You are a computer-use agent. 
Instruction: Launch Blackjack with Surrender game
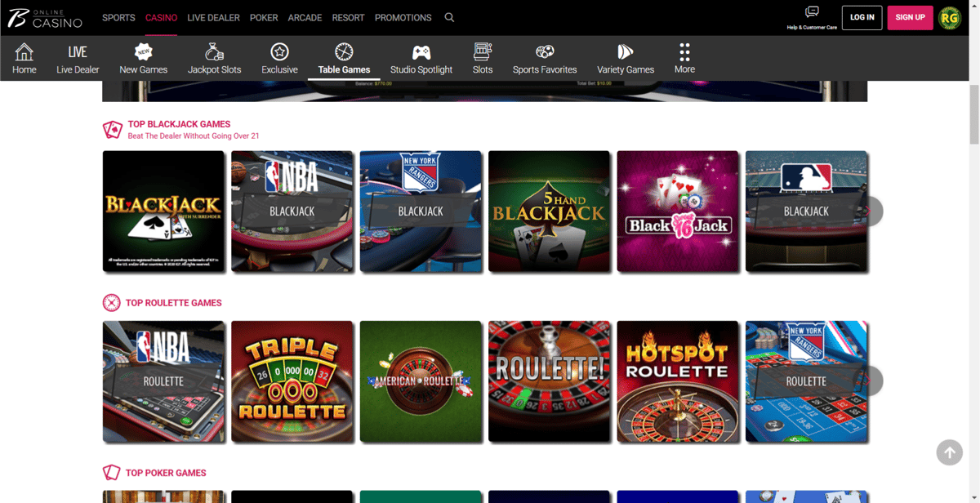[163, 211]
